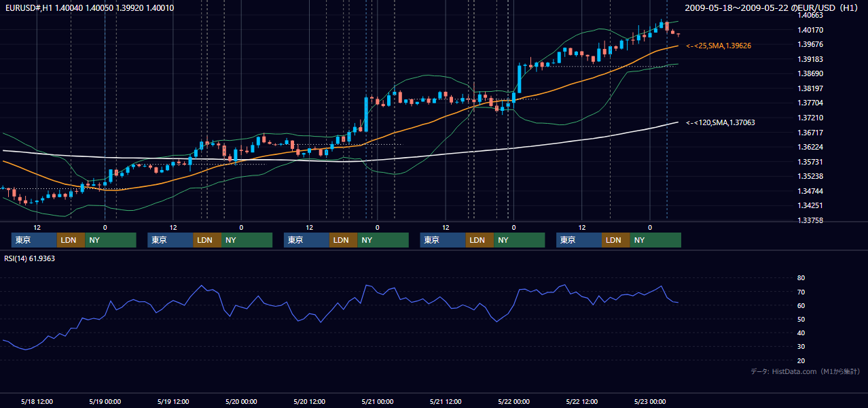Screen dimensions: 868x408
Task: Select the RSI 20 level label
Action: coord(801,360)
